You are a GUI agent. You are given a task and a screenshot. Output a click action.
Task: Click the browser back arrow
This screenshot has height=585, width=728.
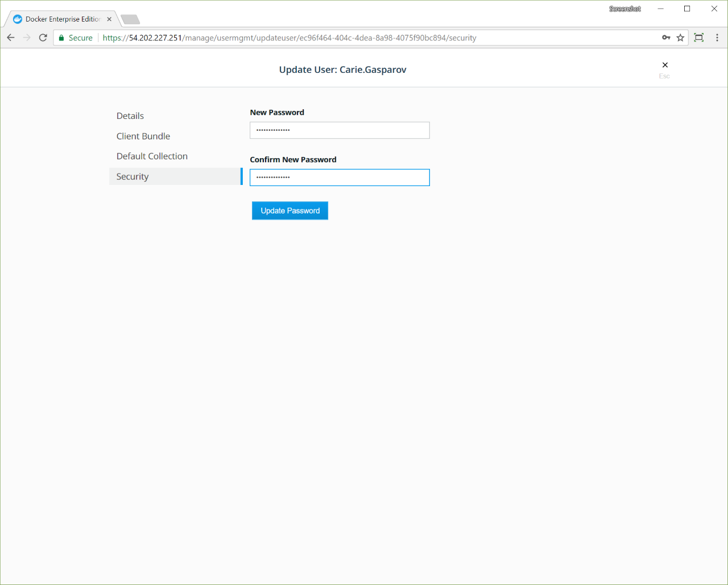[x=11, y=38]
